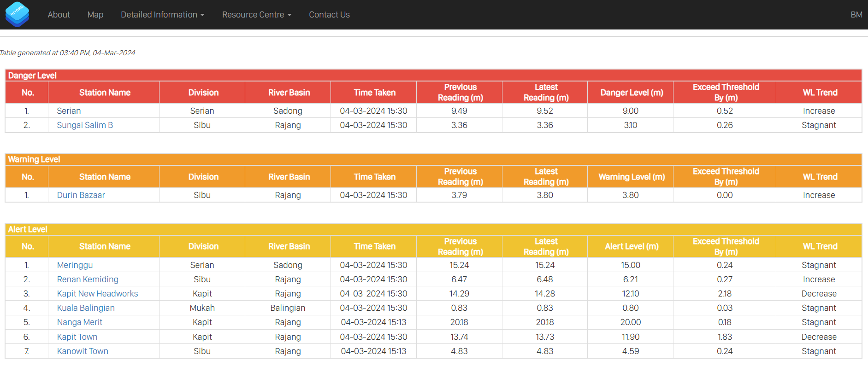This screenshot has height=372, width=868.
Task: Click the Warning Level section title
Action: tap(34, 159)
